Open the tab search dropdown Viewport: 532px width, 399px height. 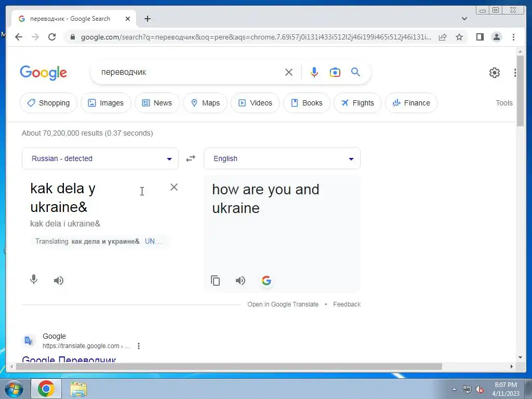[464, 19]
